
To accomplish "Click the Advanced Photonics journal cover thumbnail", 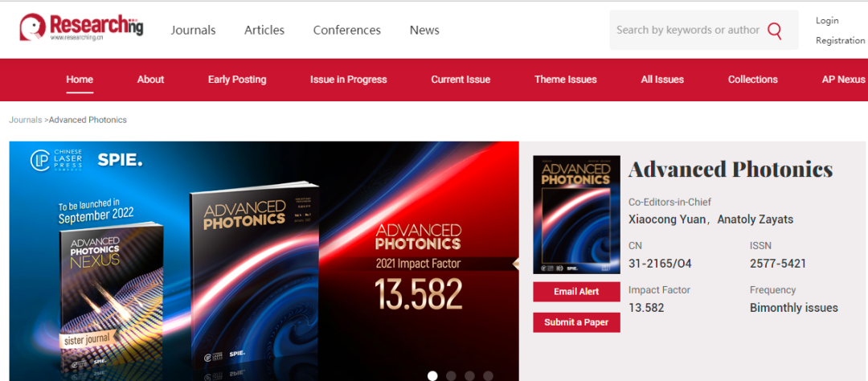I will 576,215.
